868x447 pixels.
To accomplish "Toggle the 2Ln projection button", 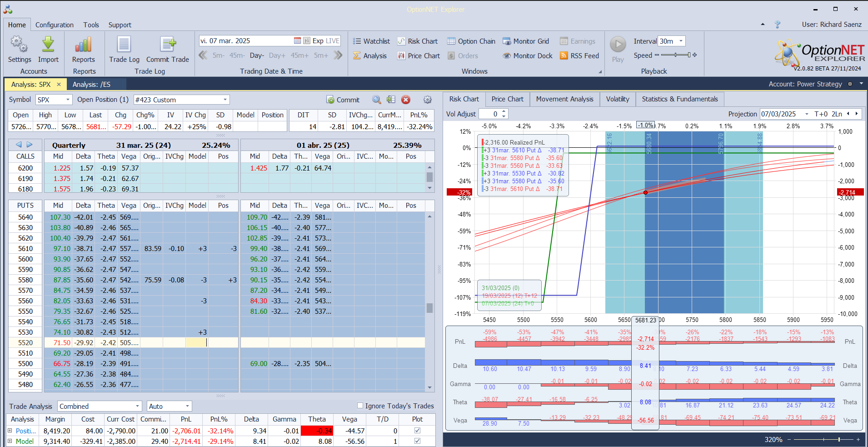I will [837, 114].
